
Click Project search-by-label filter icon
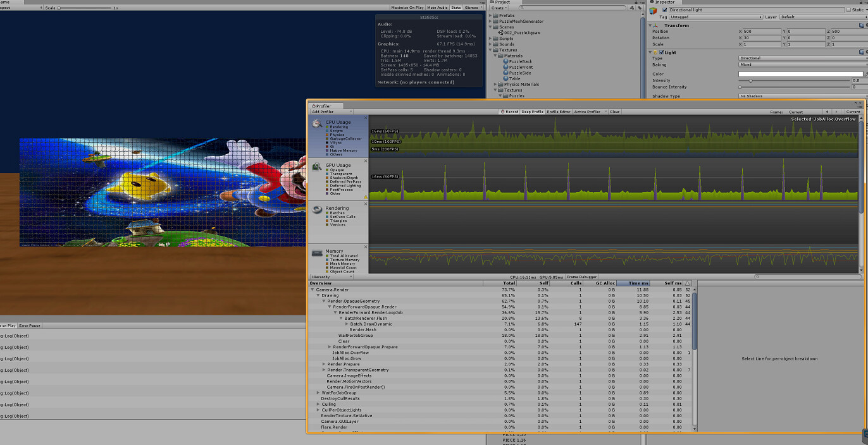(640, 8)
